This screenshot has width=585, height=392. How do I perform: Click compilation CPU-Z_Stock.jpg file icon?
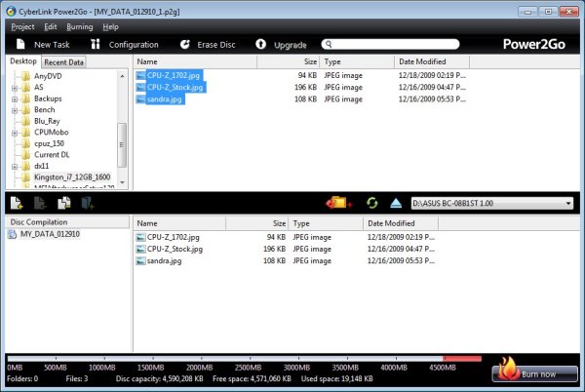(140, 250)
